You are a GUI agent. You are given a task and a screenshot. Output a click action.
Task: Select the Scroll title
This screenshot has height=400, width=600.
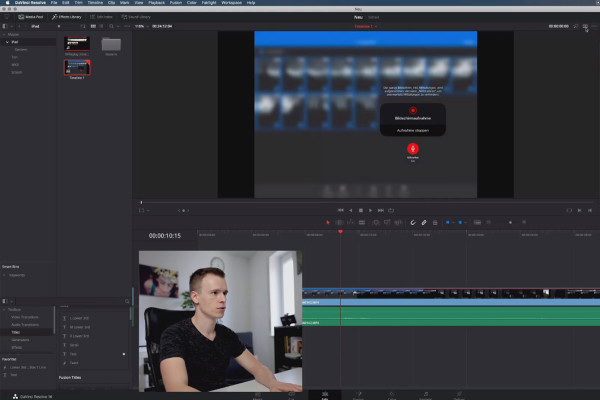74,345
